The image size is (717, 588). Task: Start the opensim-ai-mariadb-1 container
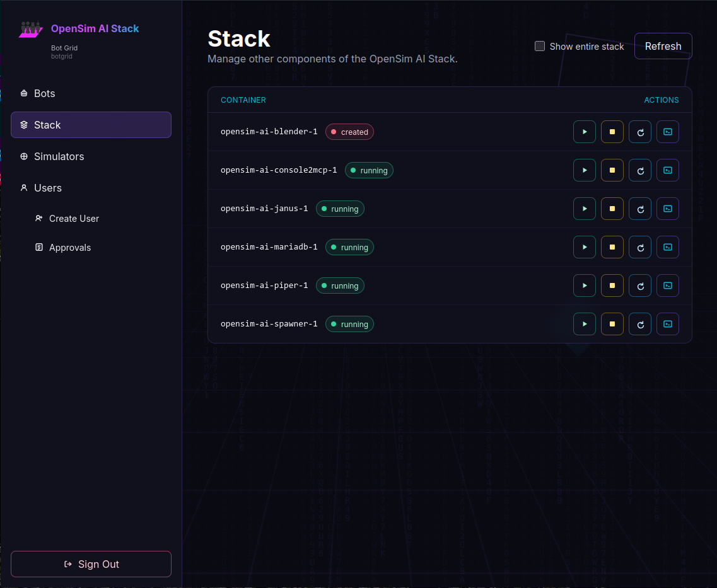click(x=585, y=247)
